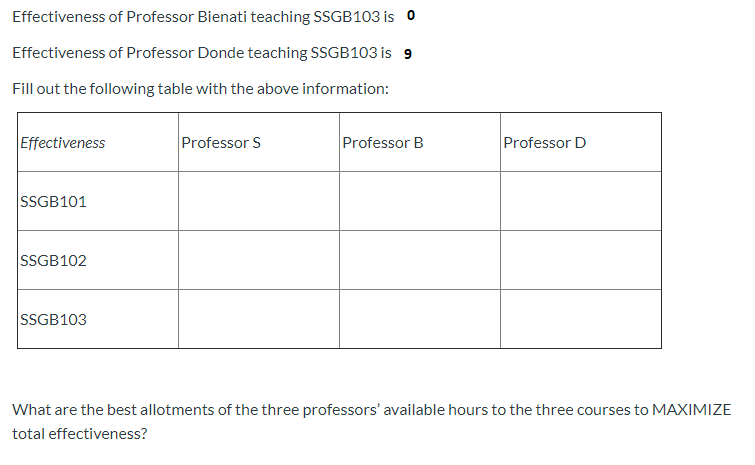Click the SSGB101 cell under Professor B
The width and height of the screenshot is (755, 465).
pos(419,201)
